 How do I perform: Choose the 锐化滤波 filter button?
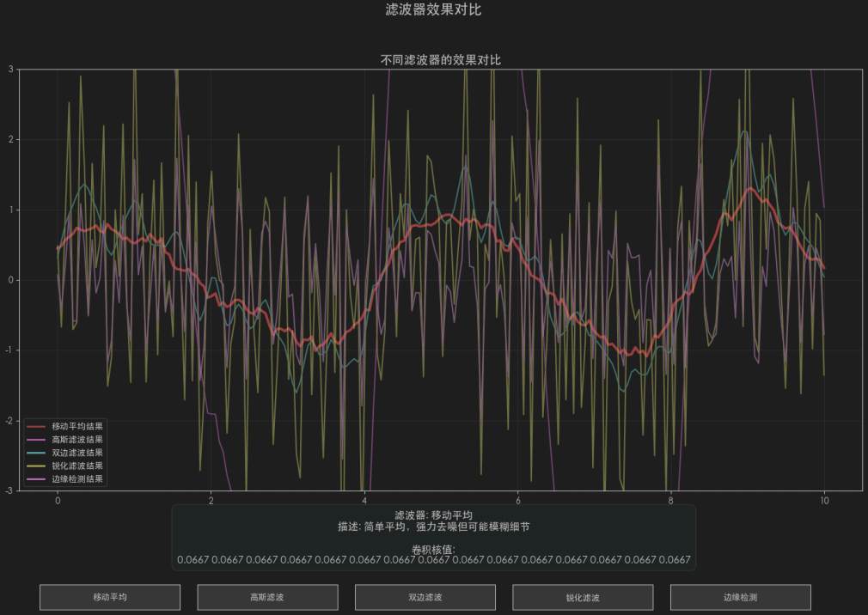[x=583, y=597]
